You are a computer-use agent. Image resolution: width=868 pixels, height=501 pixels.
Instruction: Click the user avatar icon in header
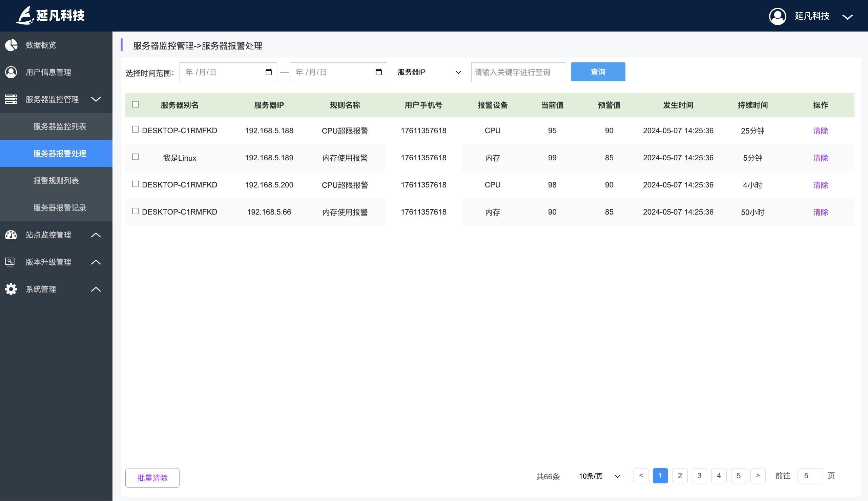click(777, 16)
